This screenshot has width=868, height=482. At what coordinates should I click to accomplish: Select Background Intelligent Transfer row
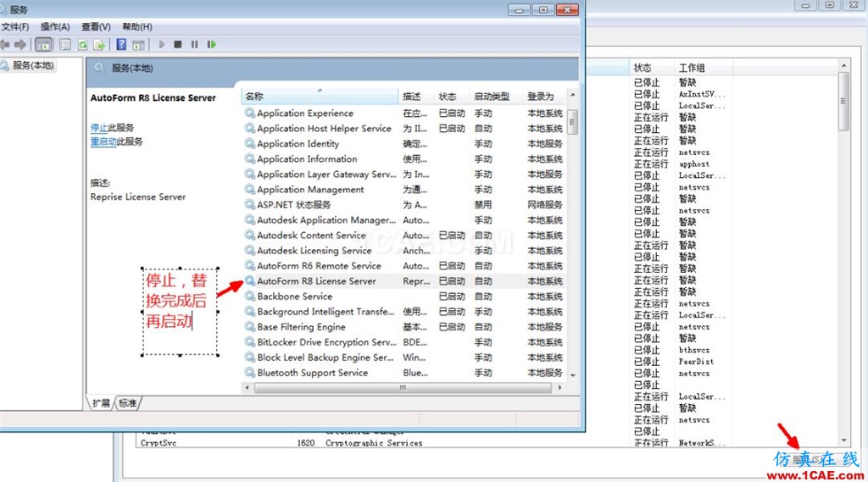pyautogui.click(x=404, y=312)
